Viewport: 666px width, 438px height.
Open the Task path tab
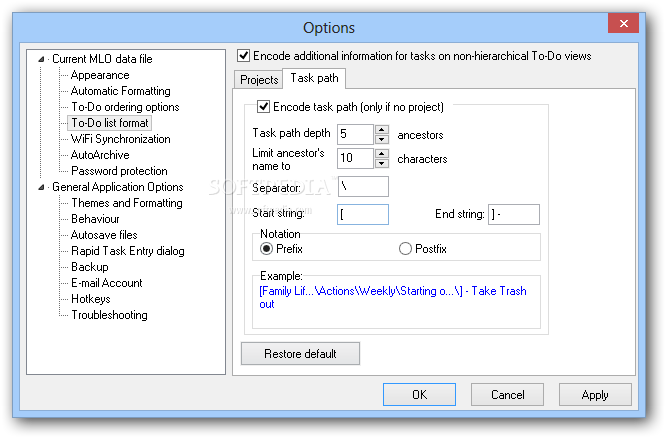point(314,78)
